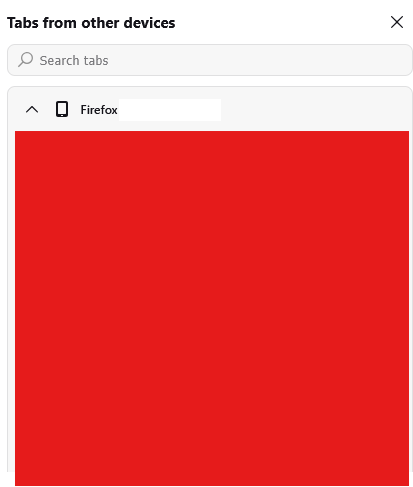Click the Search tabs placeholder text

coord(74,61)
